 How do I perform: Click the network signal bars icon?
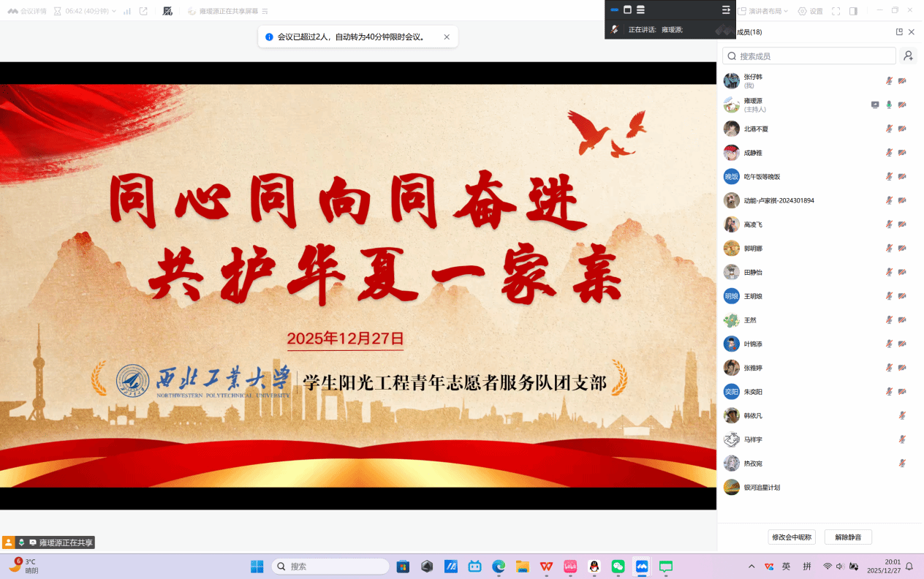point(127,11)
